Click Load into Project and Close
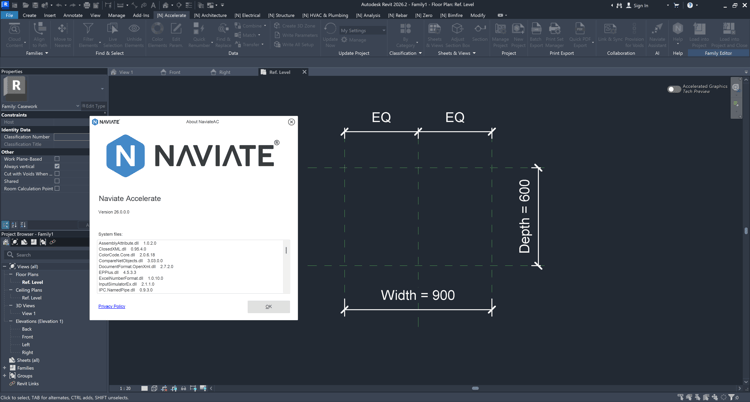The image size is (750, 402). [729, 34]
